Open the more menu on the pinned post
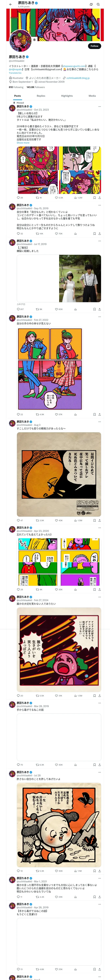This screenshot has height=980, width=110. pyautogui.click(x=99, y=106)
